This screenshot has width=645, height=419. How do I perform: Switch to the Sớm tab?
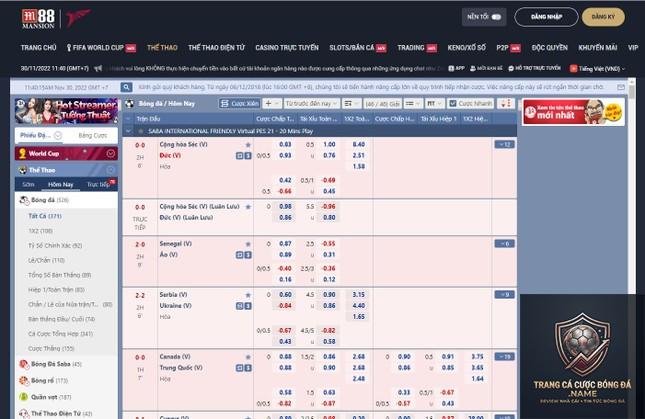pyautogui.click(x=28, y=185)
